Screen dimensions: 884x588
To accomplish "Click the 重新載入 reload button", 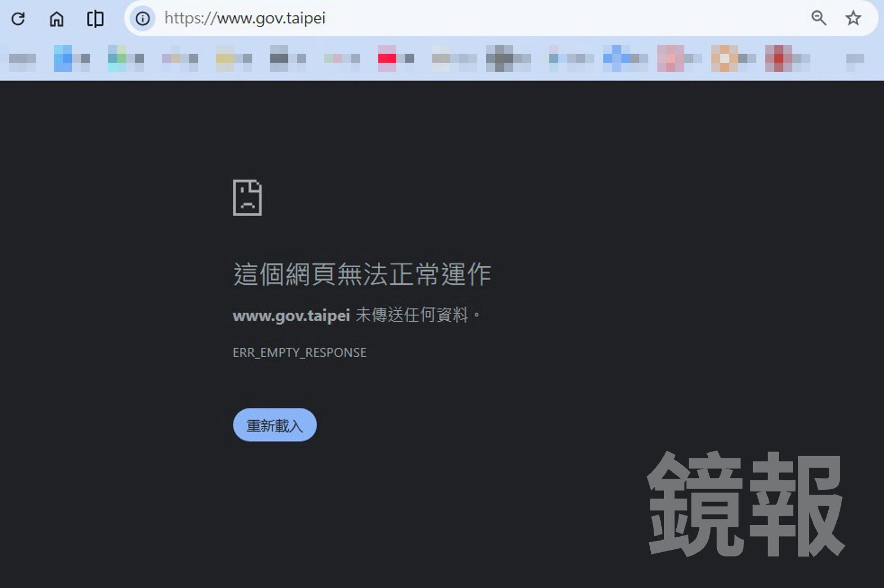I will [275, 425].
